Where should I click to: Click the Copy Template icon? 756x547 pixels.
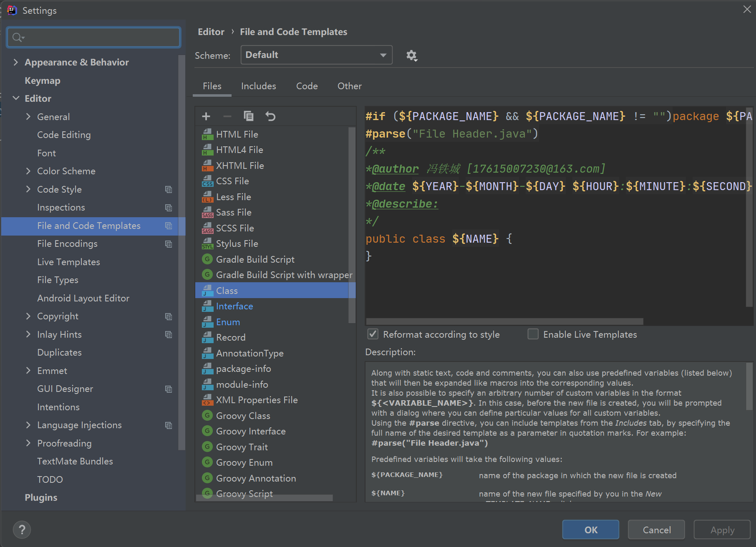click(249, 116)
